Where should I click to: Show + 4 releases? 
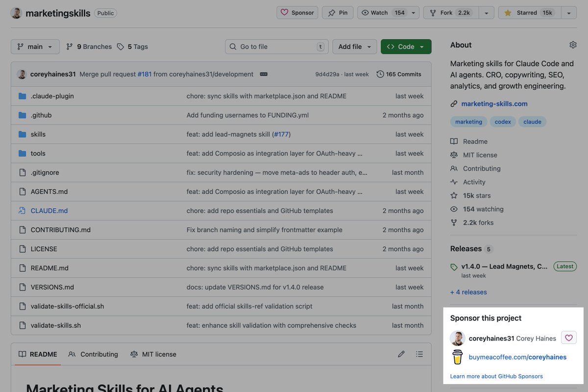pyautogui.click(x=468, y=292)
